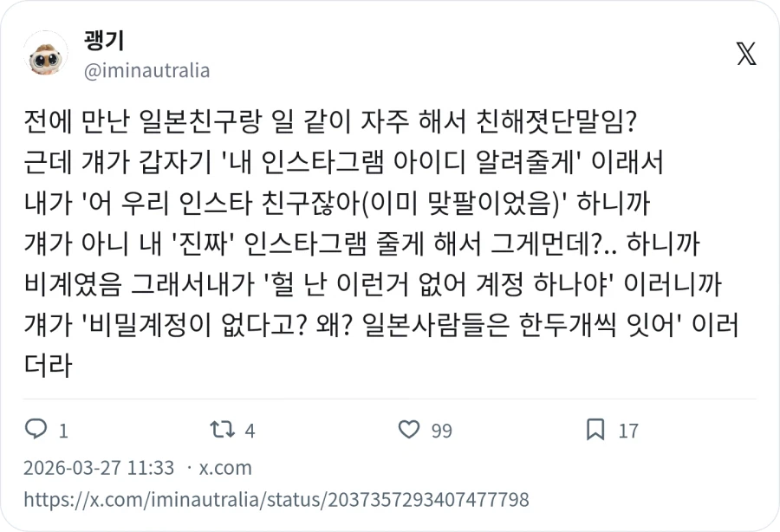Select the Korean tweet text body
The width and height of the screenshot is (780, 532).
coord(373,243)
